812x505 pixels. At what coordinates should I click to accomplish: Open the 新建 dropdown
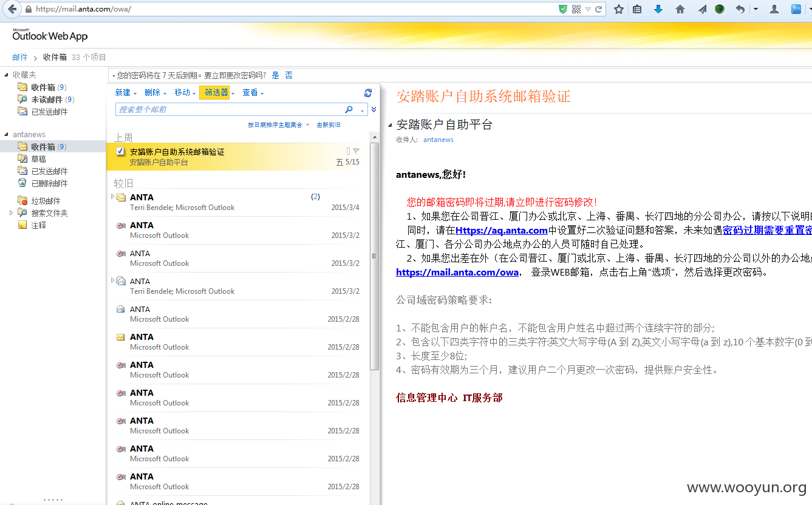point(126,93)
